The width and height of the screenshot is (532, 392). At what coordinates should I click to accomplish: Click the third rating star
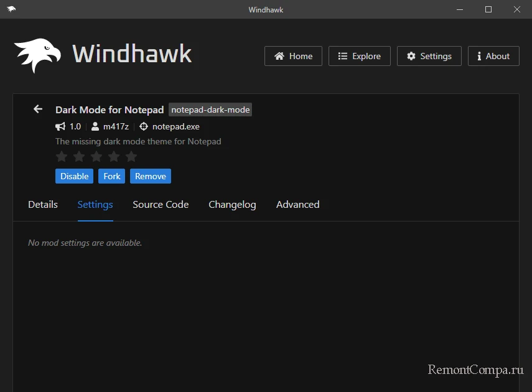96,156
